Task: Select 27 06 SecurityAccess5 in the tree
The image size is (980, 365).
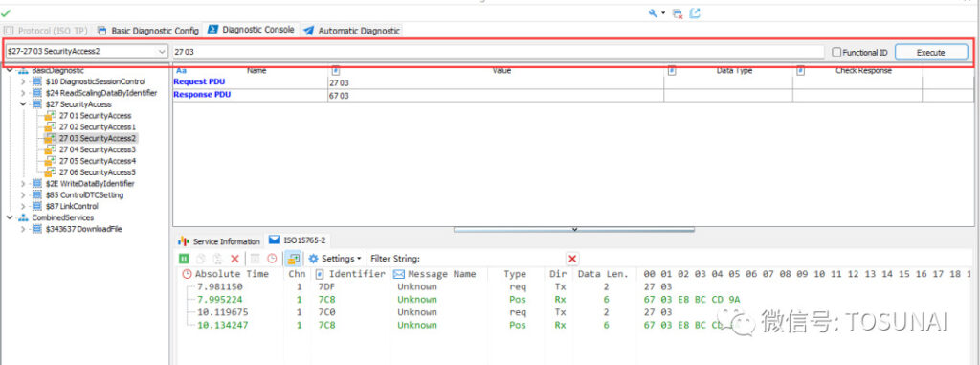Action: click(x=97, y=172)
